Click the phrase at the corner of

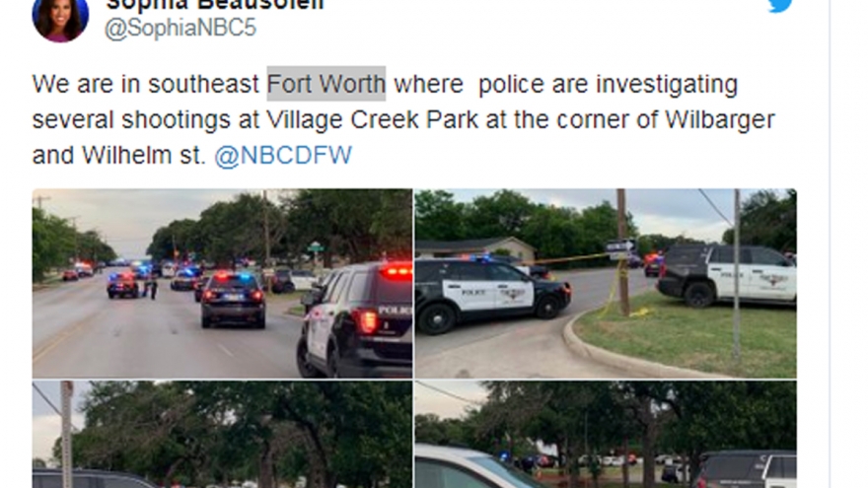click(571, 120)
